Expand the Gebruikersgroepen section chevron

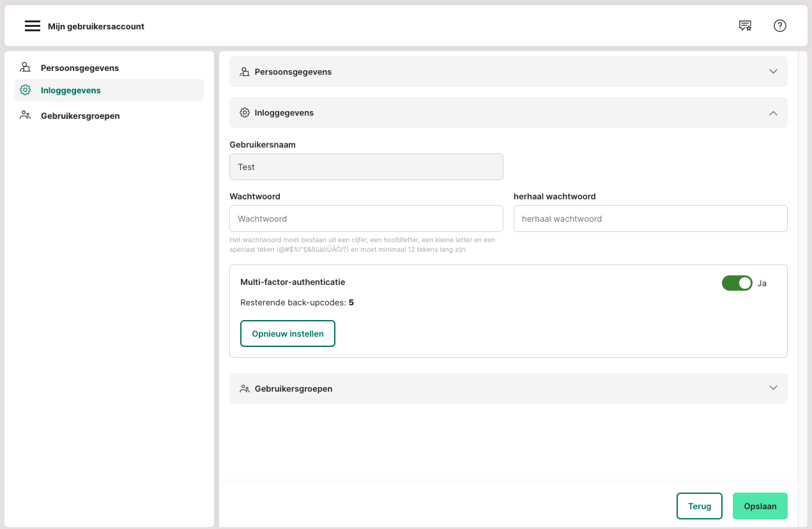[773, 388]
